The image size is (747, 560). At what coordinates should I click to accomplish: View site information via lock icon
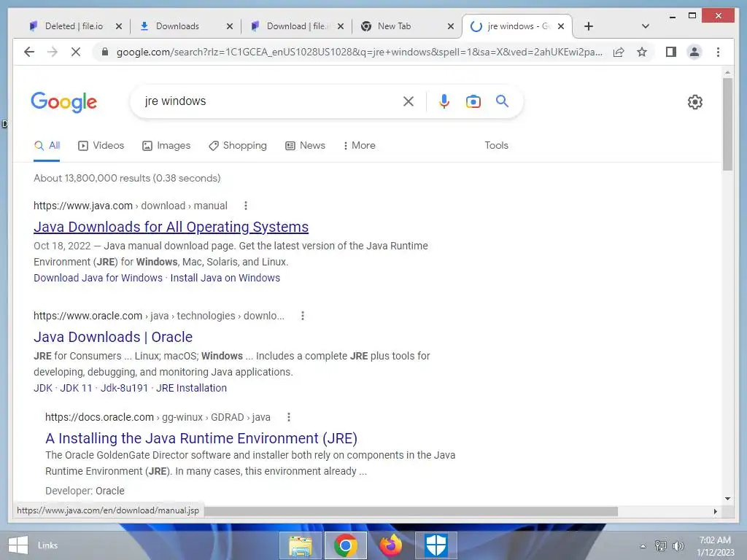point(105,52)
